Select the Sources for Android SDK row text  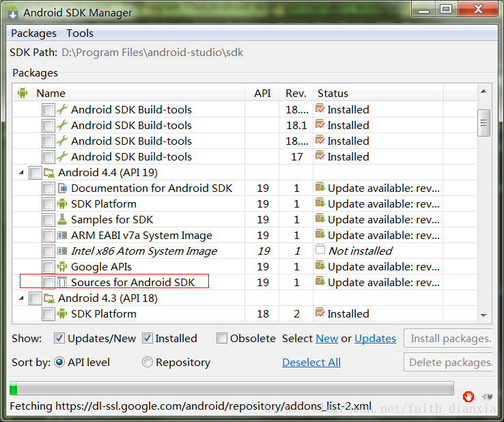tap(132, 282)
